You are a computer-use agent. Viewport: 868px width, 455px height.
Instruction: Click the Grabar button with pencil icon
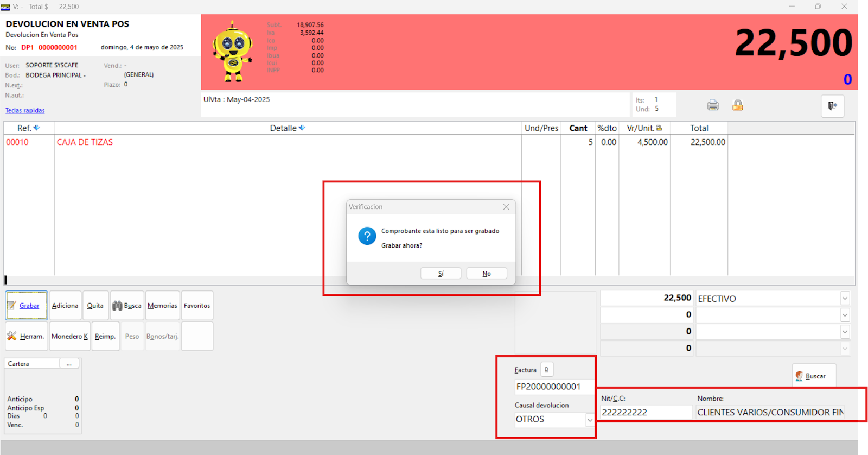tap(27, 306)
